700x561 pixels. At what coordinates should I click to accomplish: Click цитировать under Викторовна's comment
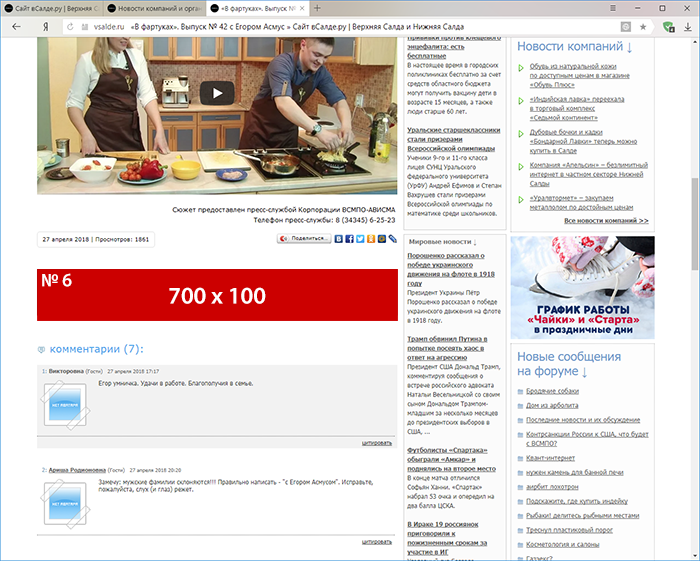coord(377,443)
